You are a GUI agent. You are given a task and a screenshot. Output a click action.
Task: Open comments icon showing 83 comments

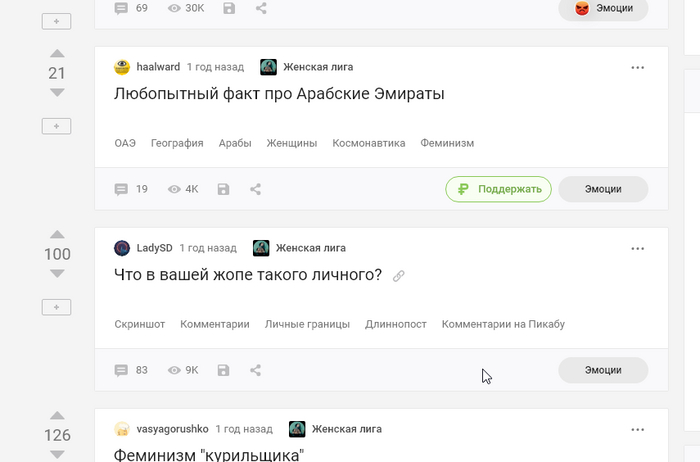pos(121,370)
